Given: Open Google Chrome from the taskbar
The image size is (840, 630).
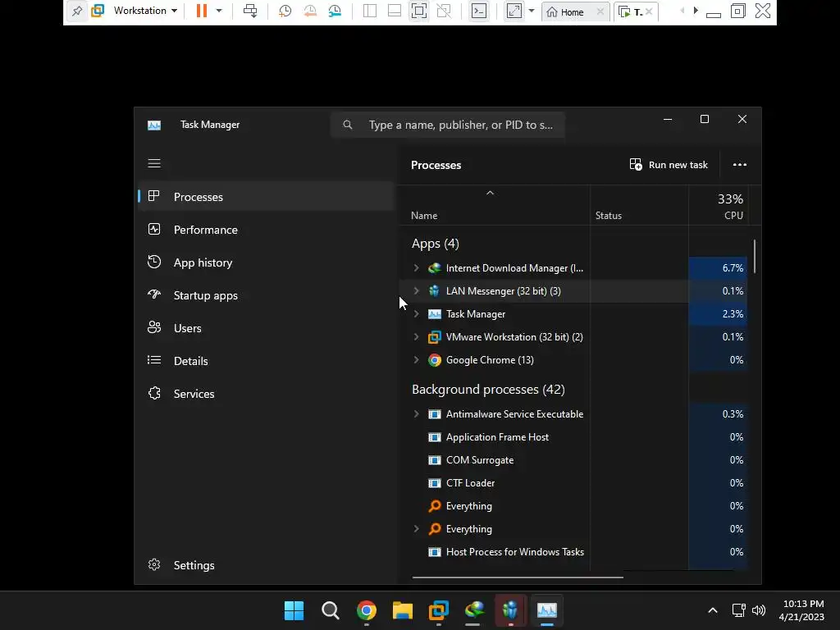Looking at the screenshot, I should [367, 610].
